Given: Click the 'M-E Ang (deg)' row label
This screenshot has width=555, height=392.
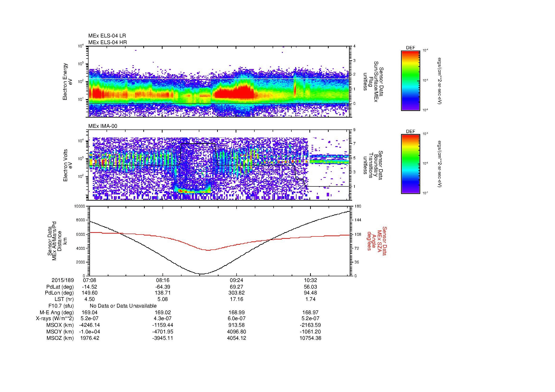Looking at the screenshot, I should tap(57, 312).
